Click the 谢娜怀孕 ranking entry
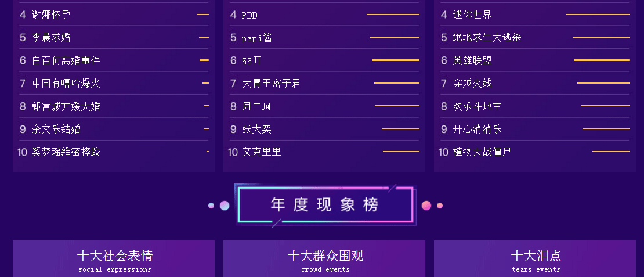 (114, 15)
